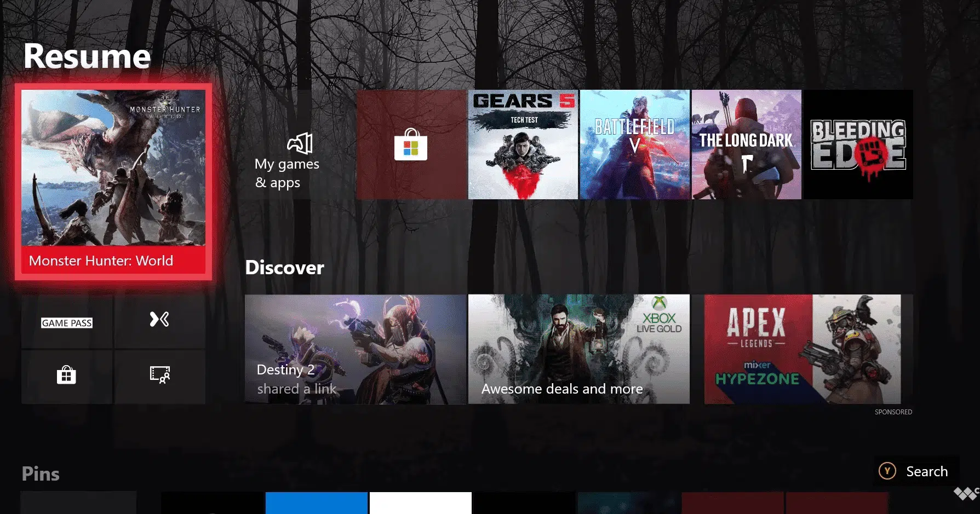Screen dimensions: 980x514
Task: Resume Monster Hunter: World game tile
Action: (113, 182)
